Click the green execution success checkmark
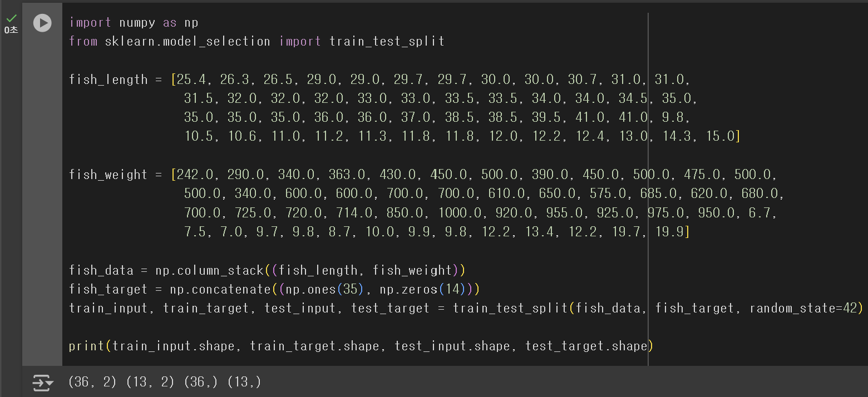868x397 pixels. click(x=11, y=18)
